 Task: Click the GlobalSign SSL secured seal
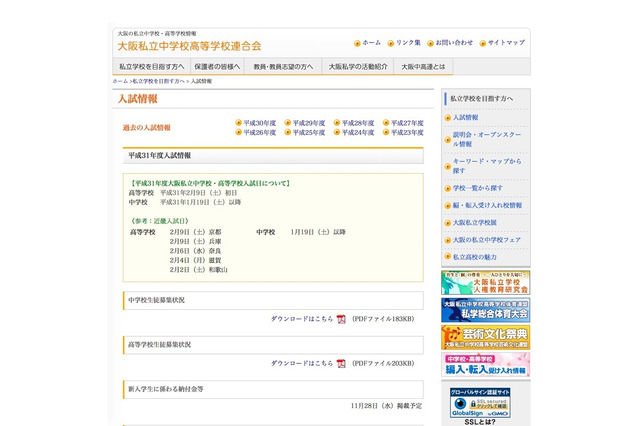point(480,403)
